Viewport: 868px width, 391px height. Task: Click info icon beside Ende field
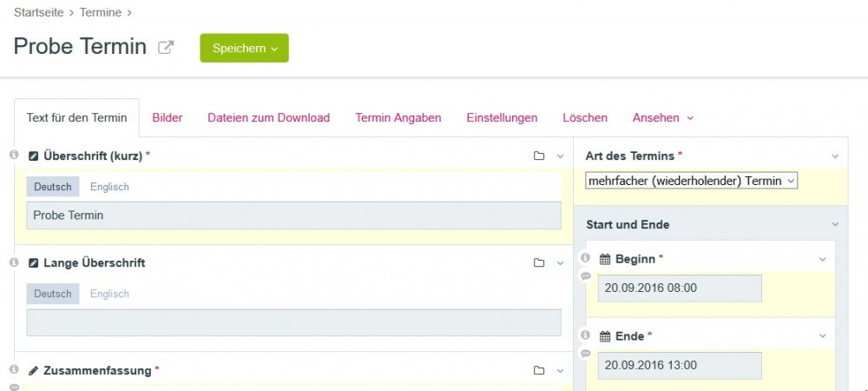pos(586,335)
